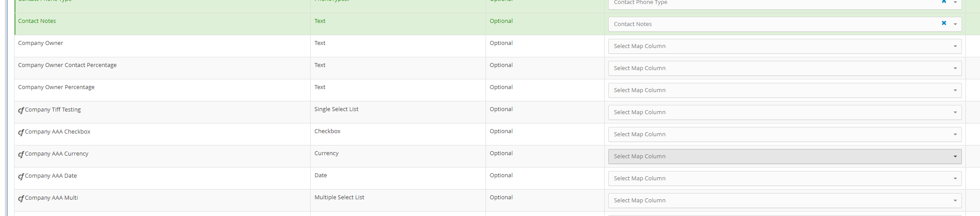Choose a map column for Company Tiff Testing
The height and width of the screenshot is (216, 980).
[785, 112]
